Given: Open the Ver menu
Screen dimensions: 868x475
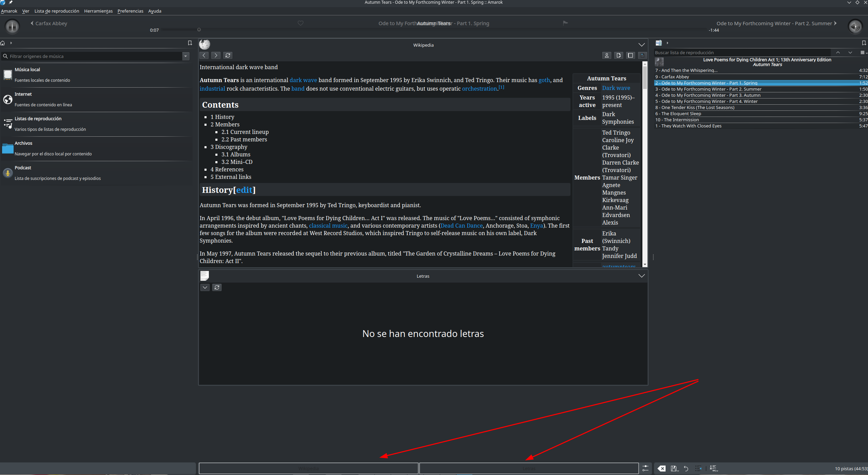Looking at the screenshot, I should (x=26, y=11).
